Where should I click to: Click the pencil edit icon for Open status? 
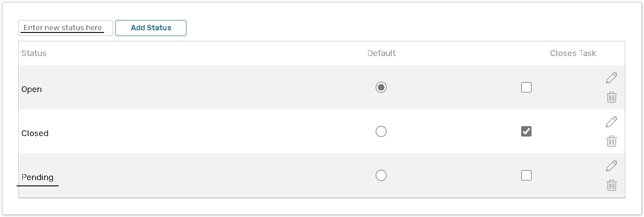pyautogui.click(x=612, y=78)
